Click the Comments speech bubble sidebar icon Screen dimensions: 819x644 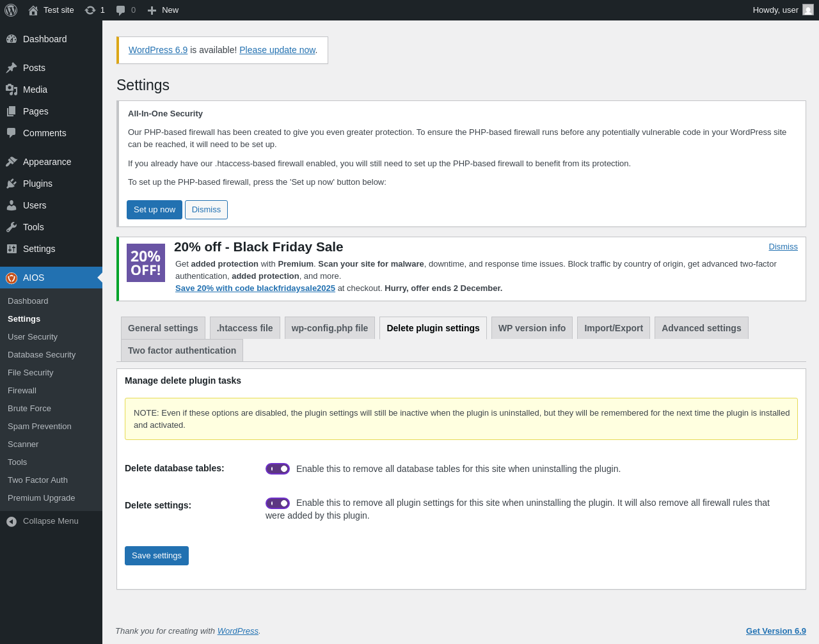pos(12,133)
